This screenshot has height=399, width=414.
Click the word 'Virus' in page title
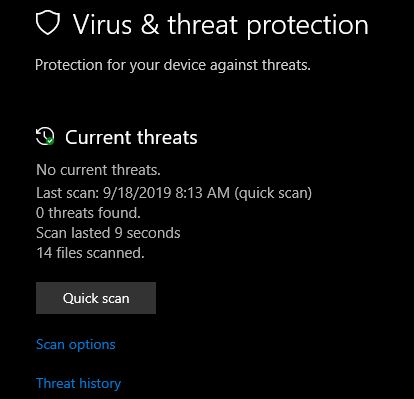coord(102,25)
